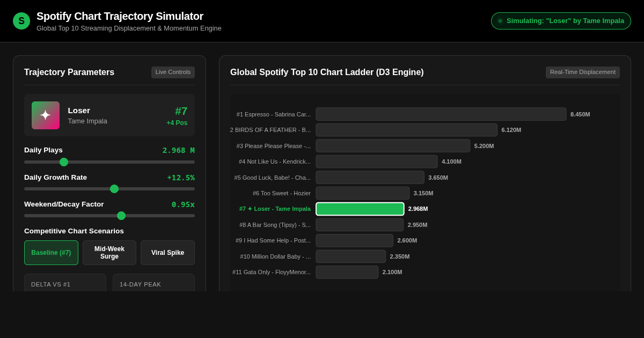Image resolution: width=644 pixels, height=338 pixels.
Task: Click the 2.968M chart value label
Action: pos(418,209)
